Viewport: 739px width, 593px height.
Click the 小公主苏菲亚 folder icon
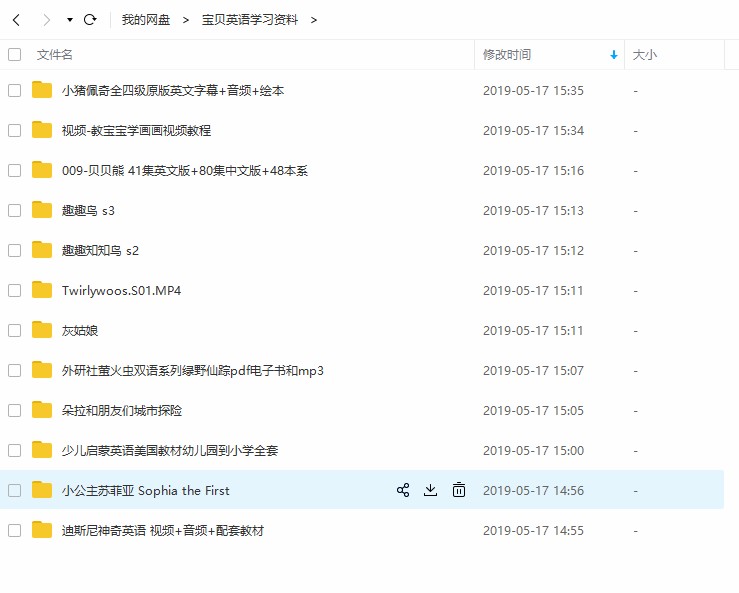pos(42,490)
